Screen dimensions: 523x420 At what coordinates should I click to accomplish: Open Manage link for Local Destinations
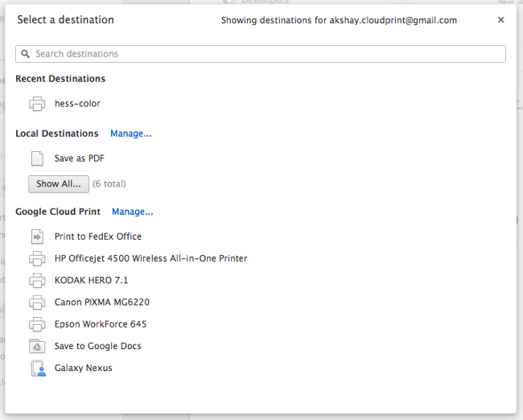(x=131, y=134)
